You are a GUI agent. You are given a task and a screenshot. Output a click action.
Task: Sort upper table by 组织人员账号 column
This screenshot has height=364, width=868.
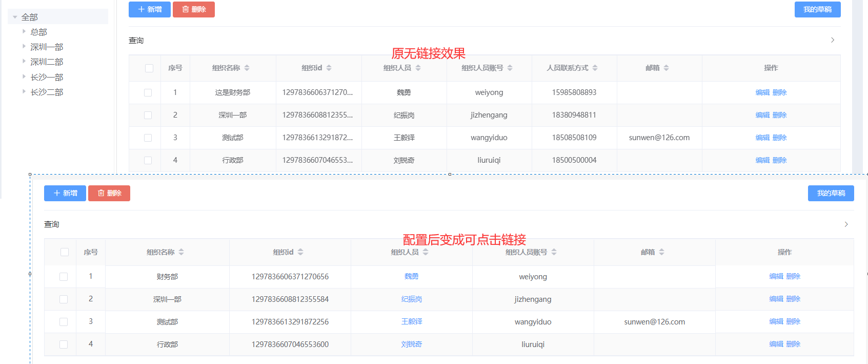coord(510,68)
